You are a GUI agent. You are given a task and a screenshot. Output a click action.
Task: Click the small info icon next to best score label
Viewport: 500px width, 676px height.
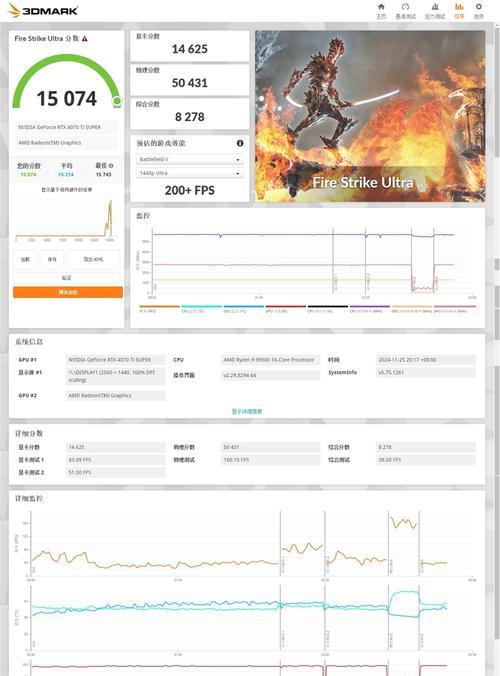point(111,166)
